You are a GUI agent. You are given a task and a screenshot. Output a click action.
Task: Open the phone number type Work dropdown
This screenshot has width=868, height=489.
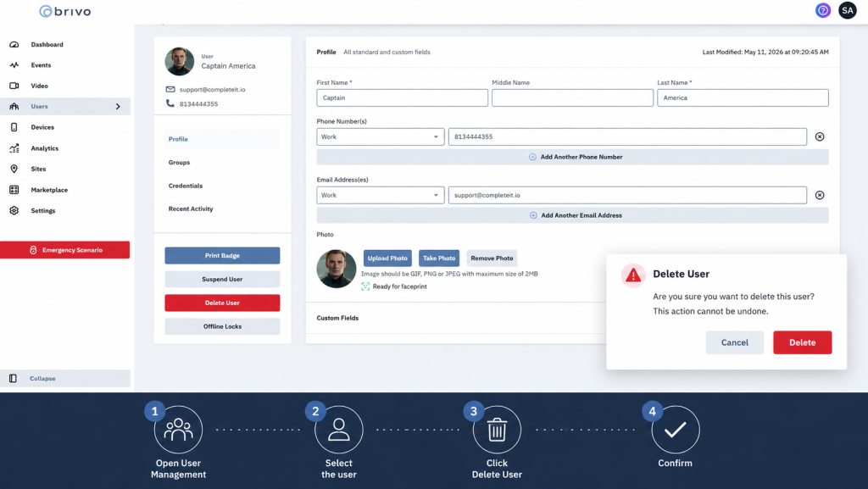381,136
